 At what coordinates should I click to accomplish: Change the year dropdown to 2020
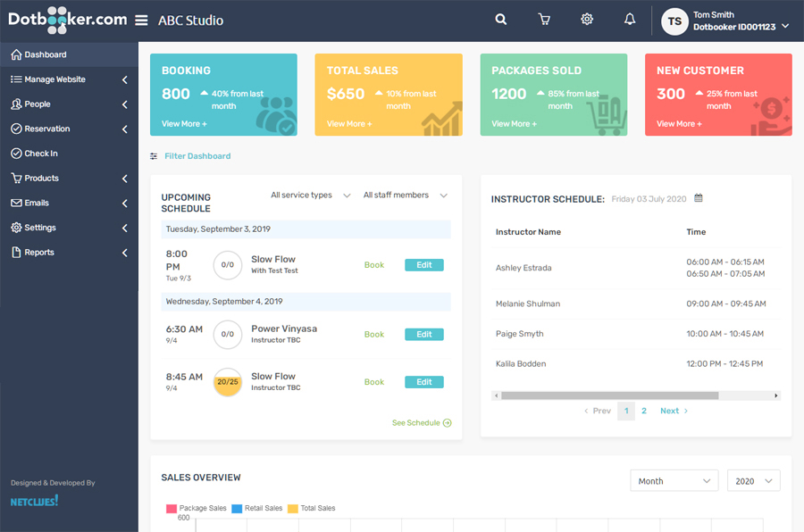tap(753, 480)
